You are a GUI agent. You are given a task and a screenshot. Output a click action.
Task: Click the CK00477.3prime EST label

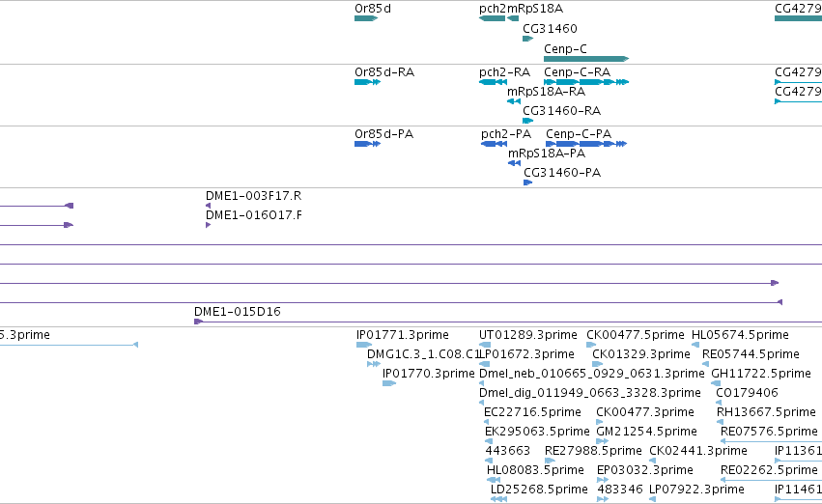click(x=645, y=412)
